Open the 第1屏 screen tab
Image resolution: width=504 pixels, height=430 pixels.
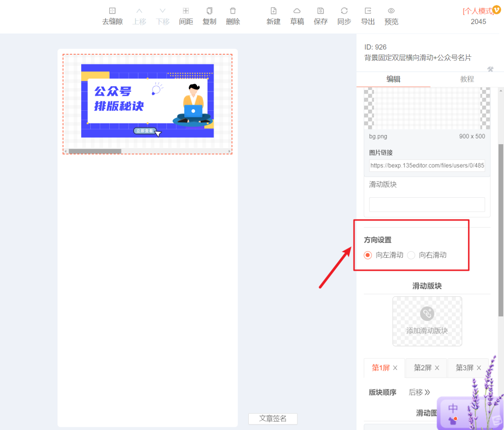pyautogui.click(x=381, y=368)
